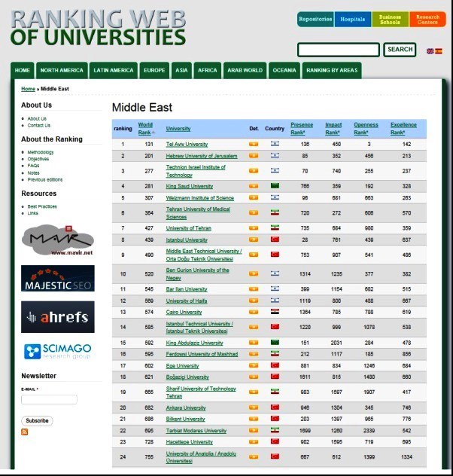Viewport: 453px width, 476px height.
Task: Open the Europe navigation tab
Action: [x=154, y=71]
